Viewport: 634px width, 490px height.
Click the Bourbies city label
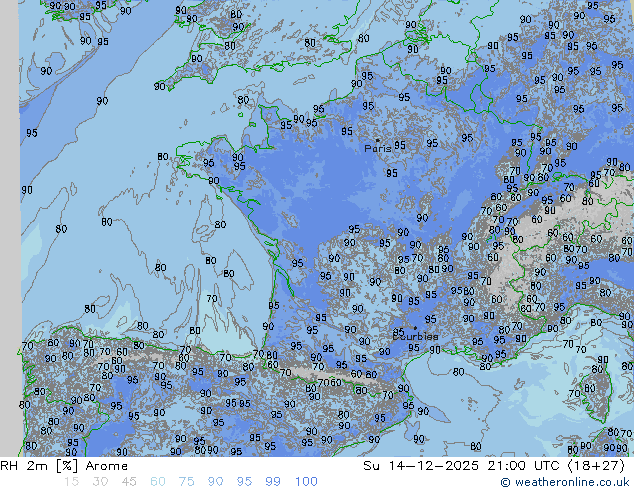click(415, 336)
